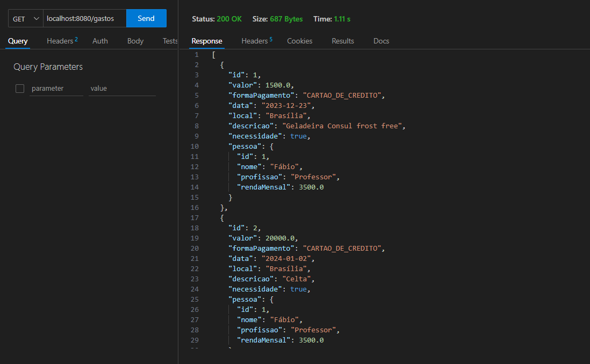Switch to the Auth tab

100,41
